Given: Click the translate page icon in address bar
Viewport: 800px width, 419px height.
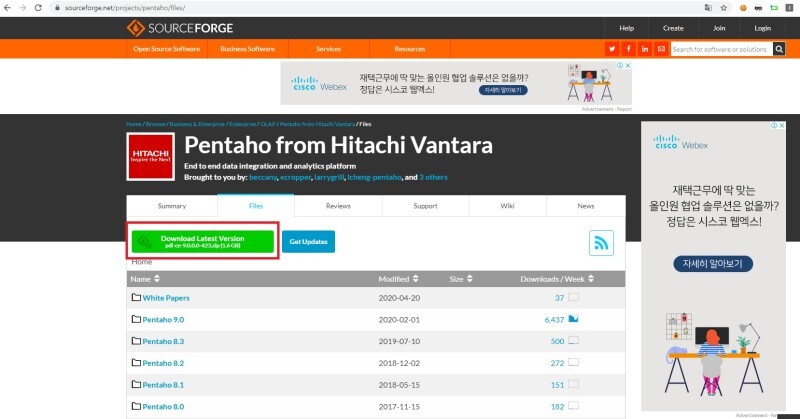Looking at the screenshot, I should pyautogui.click(x=708, y=8).
